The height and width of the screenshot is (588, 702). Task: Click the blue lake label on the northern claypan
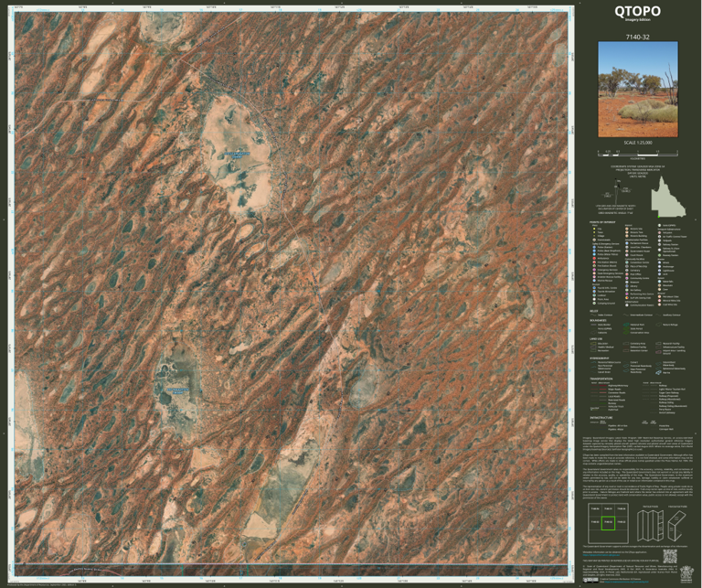click(x=237, y=155)
